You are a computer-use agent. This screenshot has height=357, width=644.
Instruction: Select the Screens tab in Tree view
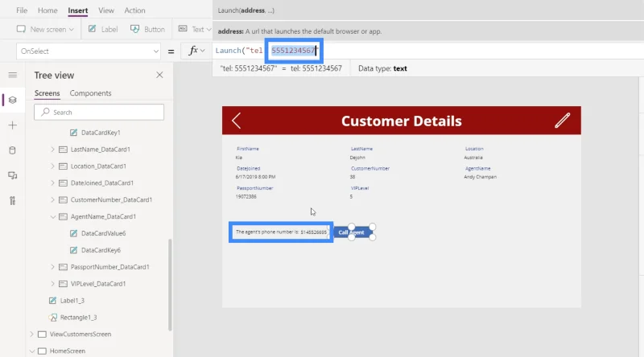pos(47,93)
